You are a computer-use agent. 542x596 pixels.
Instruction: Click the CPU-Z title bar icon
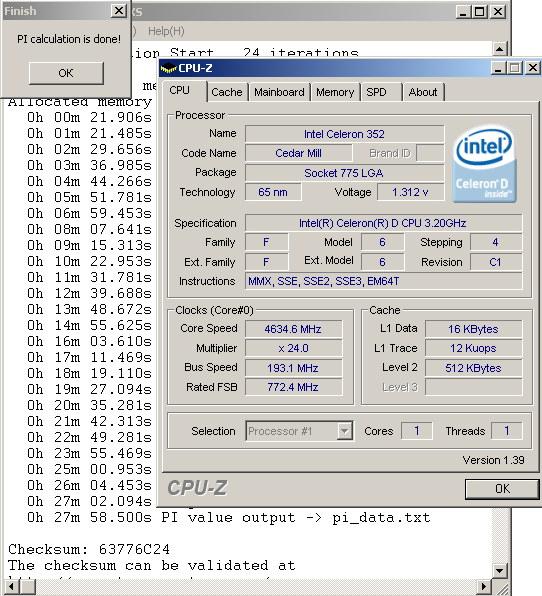coord(168,68)
